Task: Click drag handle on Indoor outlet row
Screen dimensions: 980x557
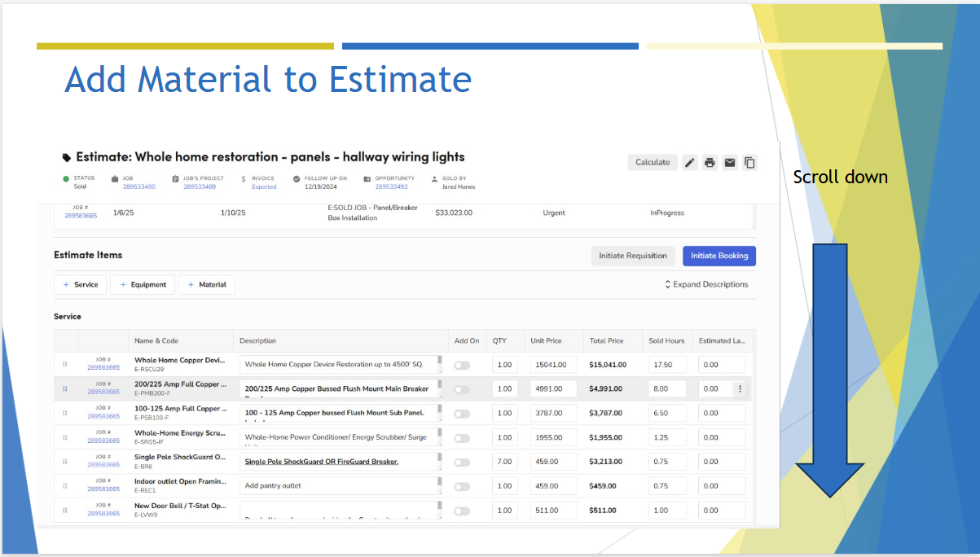Action: [x=65, y=487]
